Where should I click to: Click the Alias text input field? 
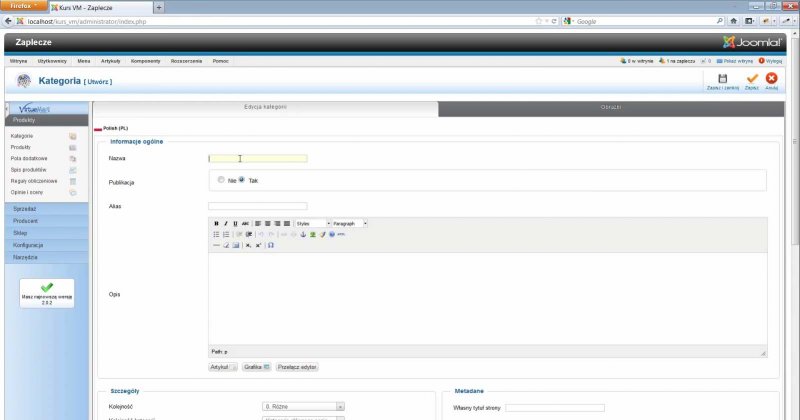[257, 206]
